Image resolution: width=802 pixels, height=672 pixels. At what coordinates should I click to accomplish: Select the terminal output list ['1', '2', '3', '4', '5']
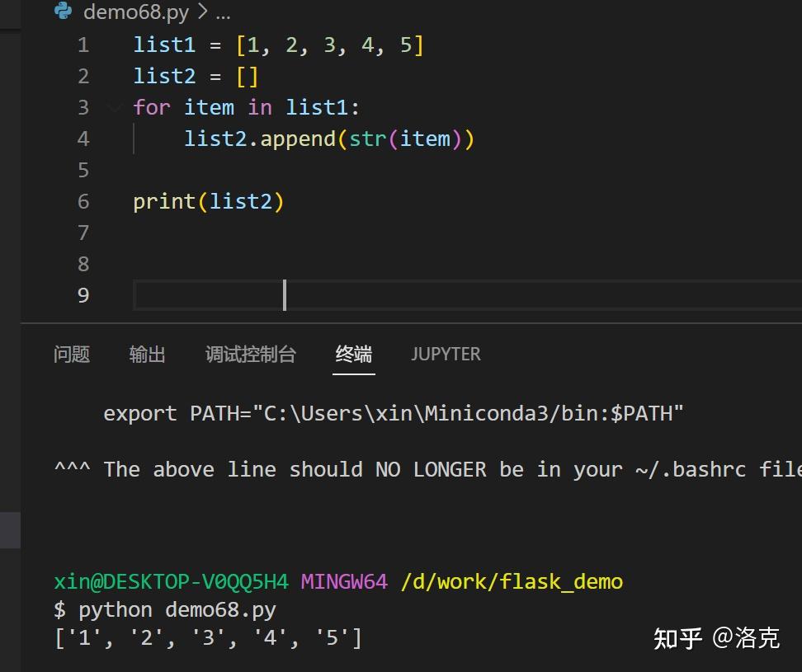point(208,637)
